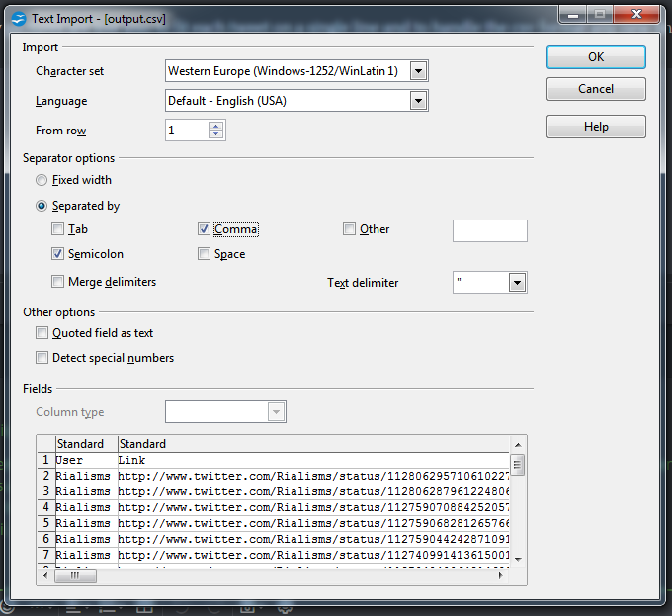Open the Character set dropdown

pyautogui.click(x=418, y=71)
